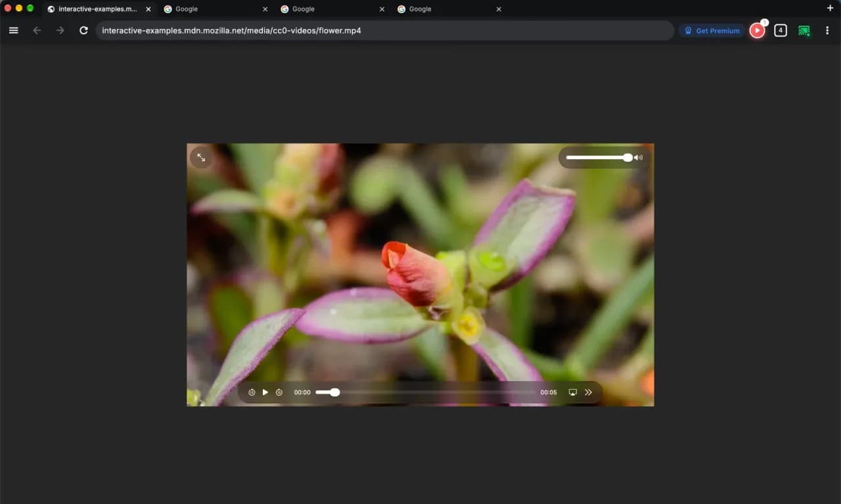This screenshot has width=841, height=504.
Task: Toggle video fullscreen with expand arrows
Action: [x=201, y=158]
